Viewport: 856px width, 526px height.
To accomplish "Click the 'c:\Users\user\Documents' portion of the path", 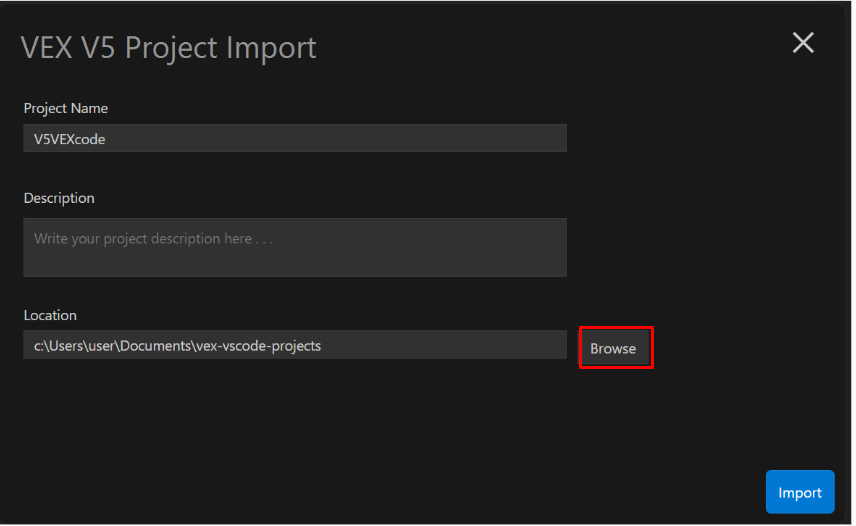I will (x=110, y=346).
